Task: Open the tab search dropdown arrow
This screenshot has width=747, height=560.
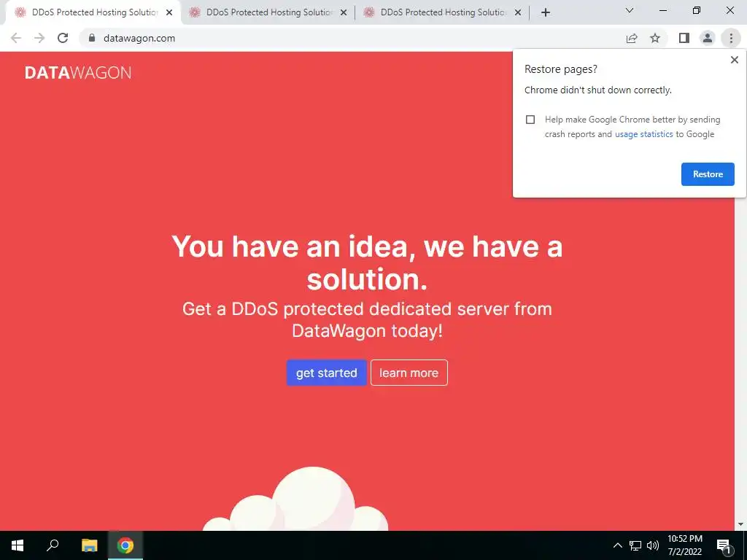Action: point(630,10)
